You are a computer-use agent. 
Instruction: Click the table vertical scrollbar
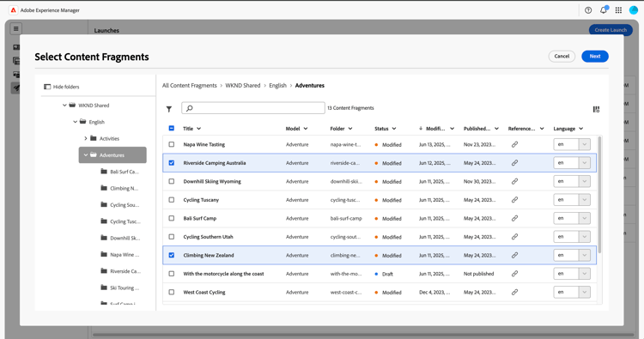[x=599, y=195]
